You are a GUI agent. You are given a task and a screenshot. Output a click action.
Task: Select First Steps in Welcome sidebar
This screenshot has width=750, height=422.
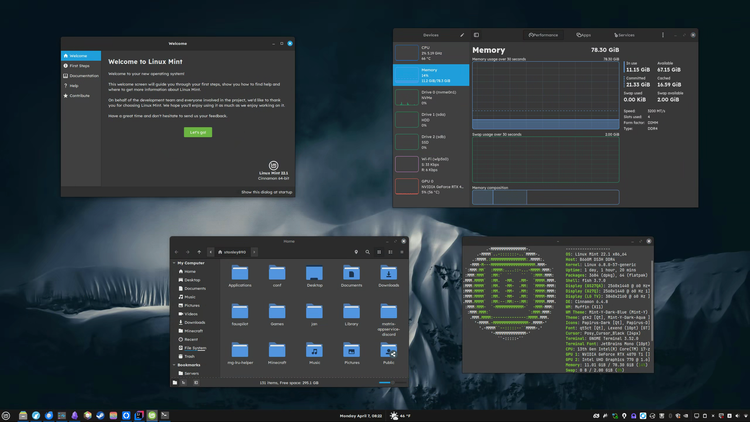81,66
